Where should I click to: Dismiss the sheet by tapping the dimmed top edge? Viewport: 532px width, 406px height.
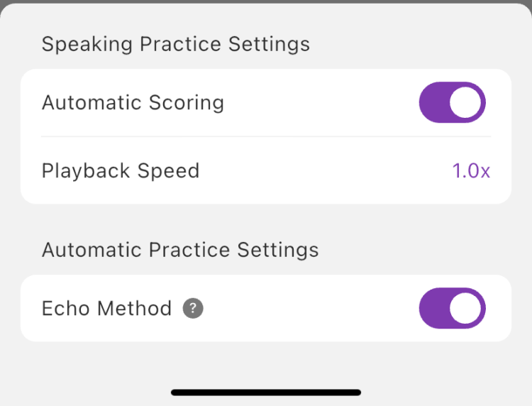coord(266,1)
